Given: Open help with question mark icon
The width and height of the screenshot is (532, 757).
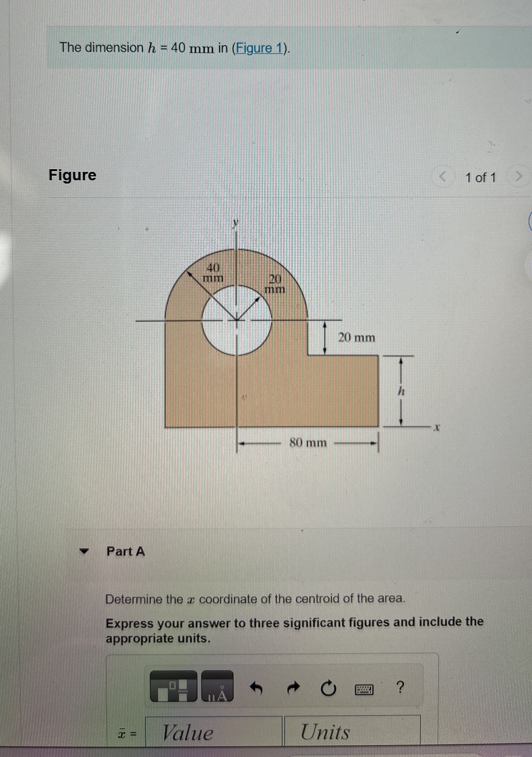Looking at the screenshot, I should tap(400, 687).
